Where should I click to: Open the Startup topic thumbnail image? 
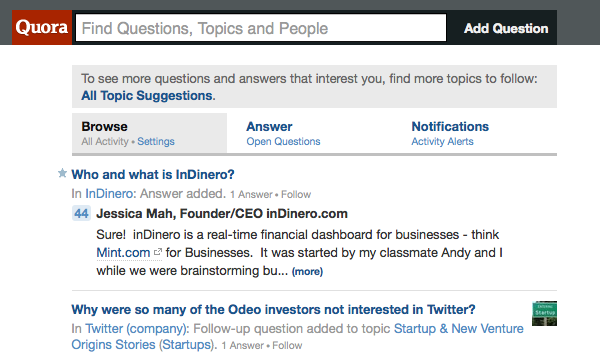tap(544, 313)
